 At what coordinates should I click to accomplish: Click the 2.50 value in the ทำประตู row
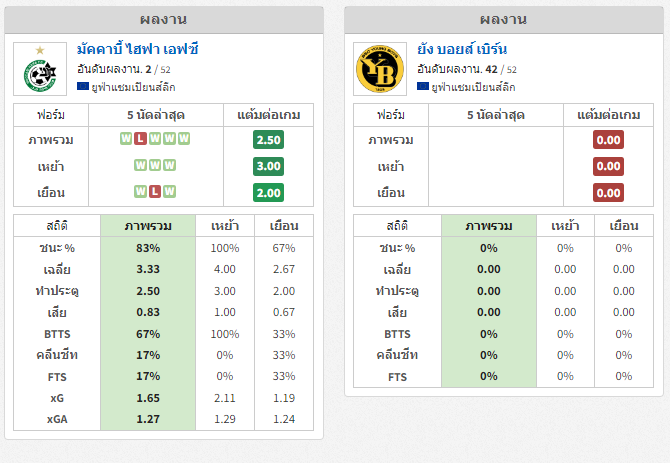pos(148,291)
